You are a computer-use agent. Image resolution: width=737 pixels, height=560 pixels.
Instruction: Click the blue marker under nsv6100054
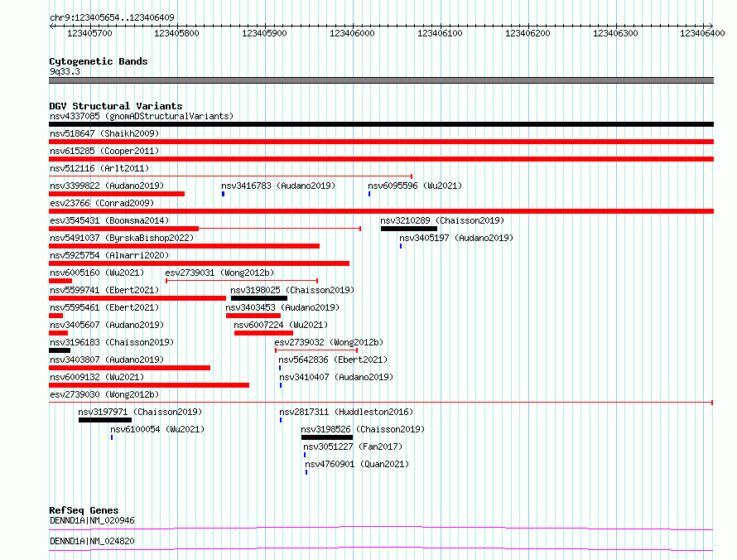pyautogui.click(x=112, y=437)
